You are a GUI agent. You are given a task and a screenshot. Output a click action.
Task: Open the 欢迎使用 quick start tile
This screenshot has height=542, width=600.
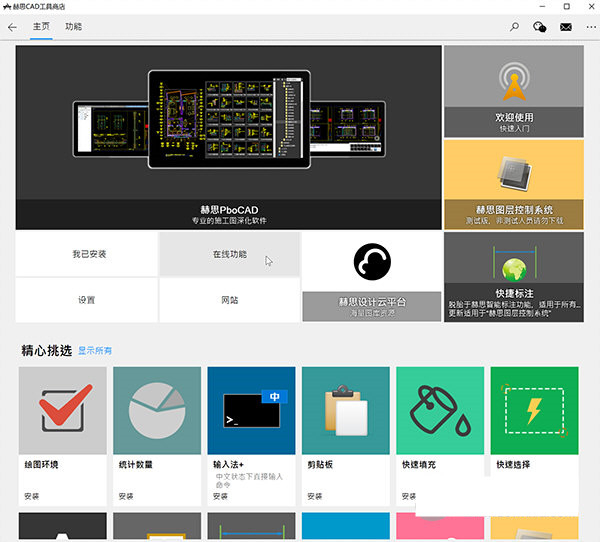click(513, 91)
